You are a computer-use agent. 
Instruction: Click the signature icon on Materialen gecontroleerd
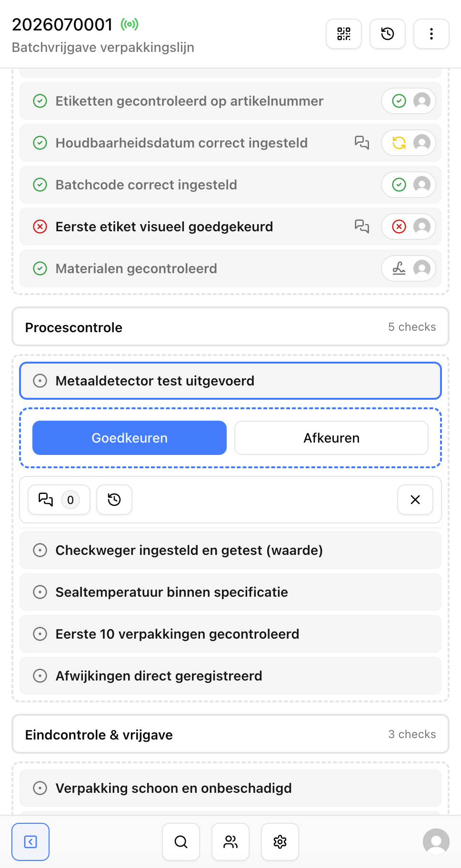399,268
